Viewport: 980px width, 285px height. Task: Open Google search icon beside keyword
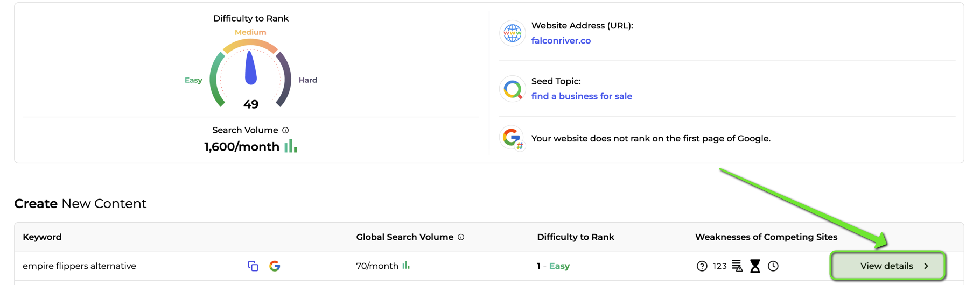[275, 266]
